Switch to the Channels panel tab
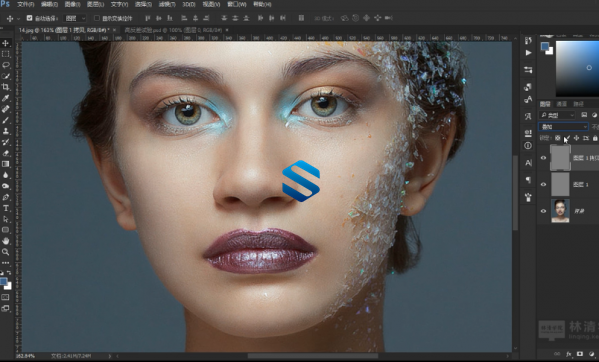This screenshot has width=599, height=362. click(x=561, y=104)
